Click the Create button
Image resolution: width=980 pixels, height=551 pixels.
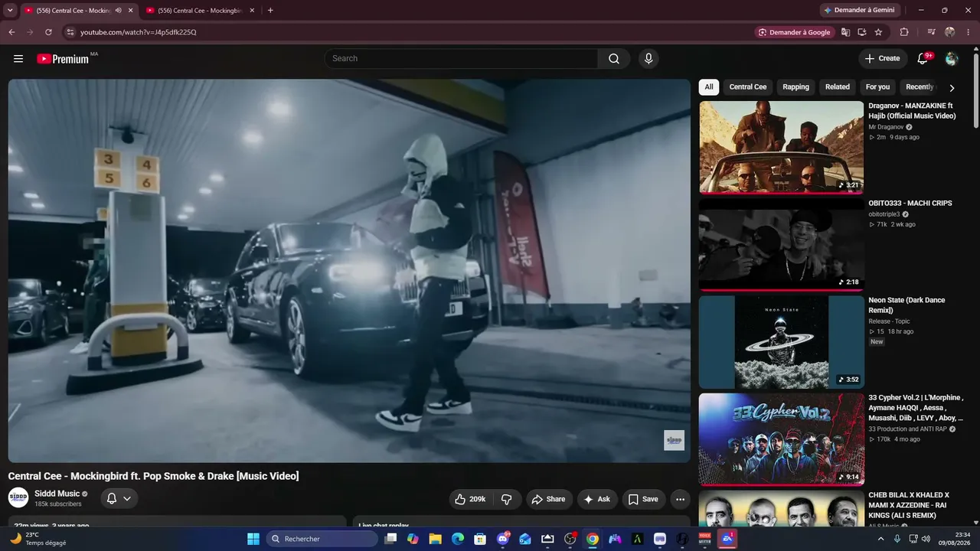(x=883, y=59)
